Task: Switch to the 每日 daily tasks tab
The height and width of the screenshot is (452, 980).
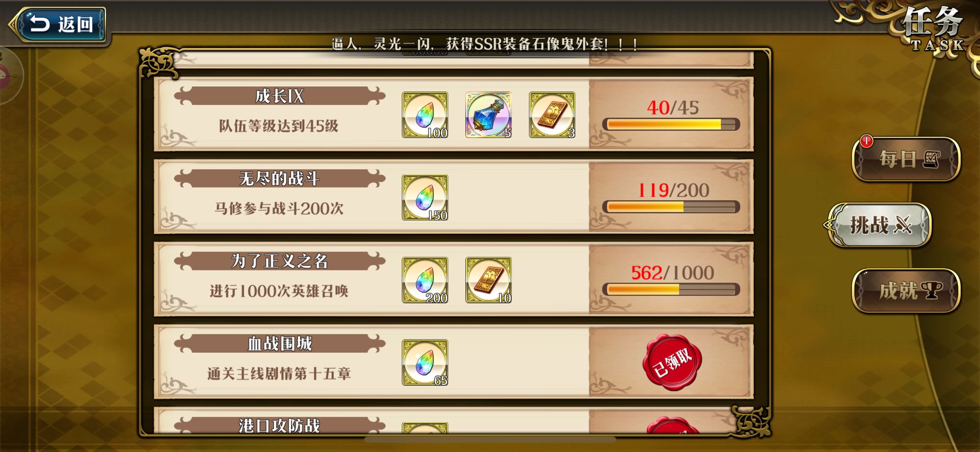Action: (906, 159)
